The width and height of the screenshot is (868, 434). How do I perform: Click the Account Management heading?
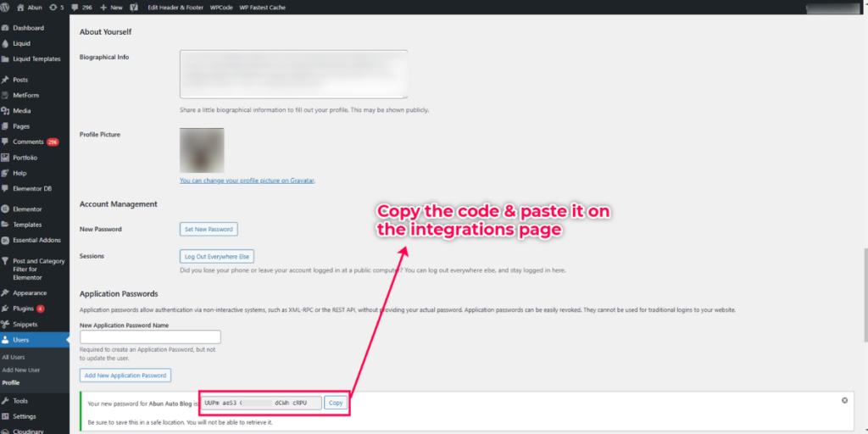pyautogui.click(x=119, y=204)
